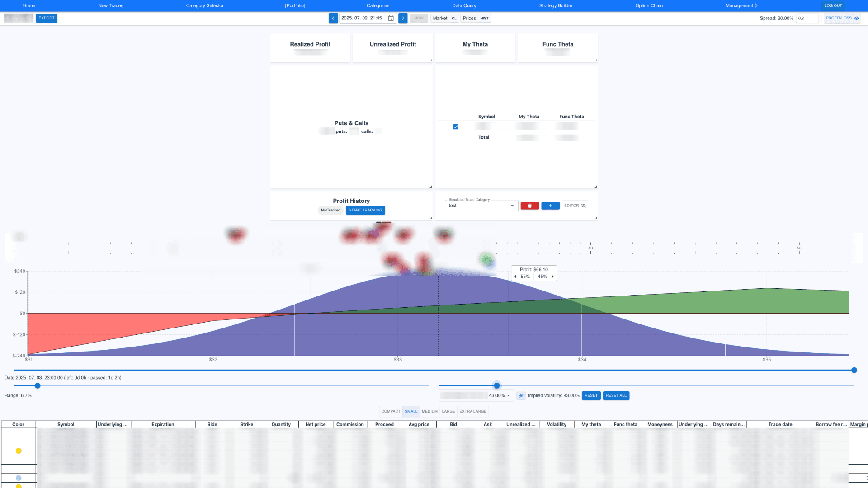The height and width of the screenshot is (488, 868).
Task: Go to New Trades
Action: (x=111, y=6)
